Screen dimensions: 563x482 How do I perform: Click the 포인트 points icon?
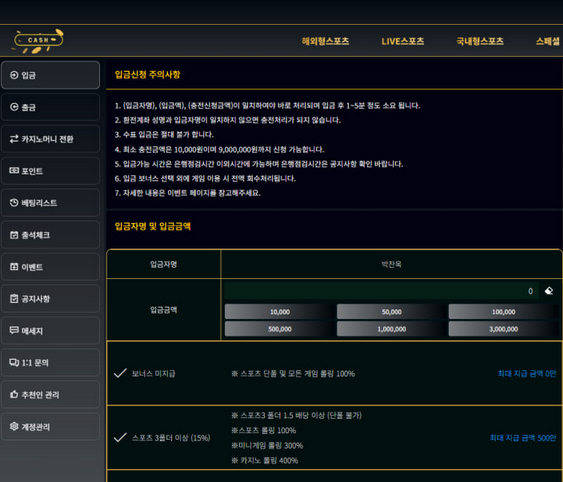[x=14, y=171]
